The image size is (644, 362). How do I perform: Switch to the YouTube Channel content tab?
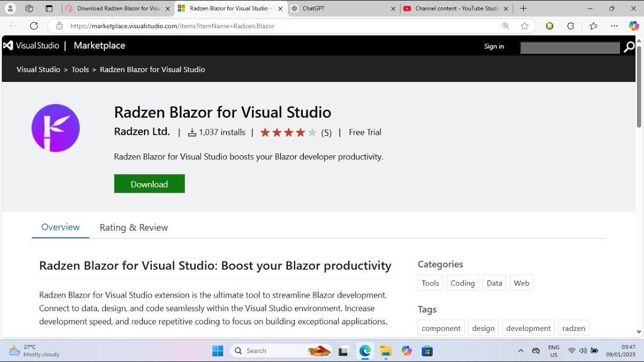coord(456,9)
